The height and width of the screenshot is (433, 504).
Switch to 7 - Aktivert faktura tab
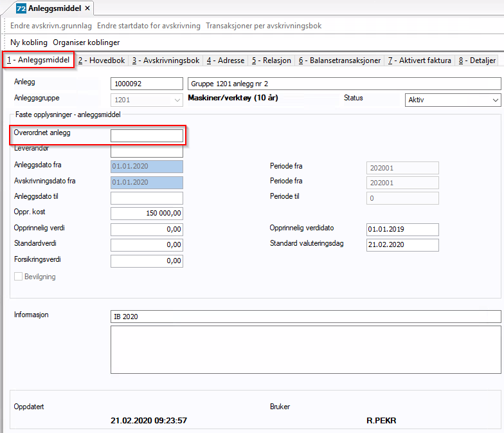coord(419,60)
